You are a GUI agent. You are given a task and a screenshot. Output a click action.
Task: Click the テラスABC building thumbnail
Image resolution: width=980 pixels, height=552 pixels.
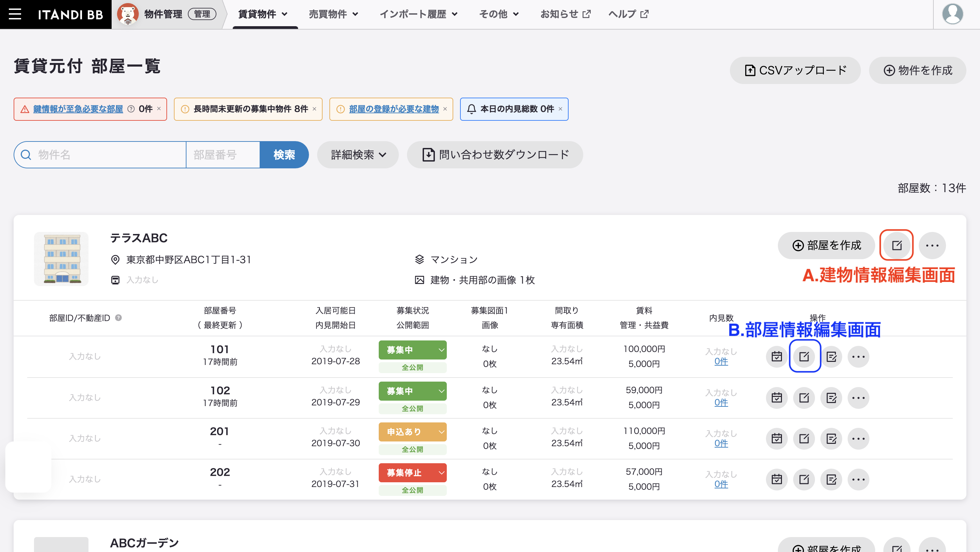pyautogui.click(x=61, y=259)
